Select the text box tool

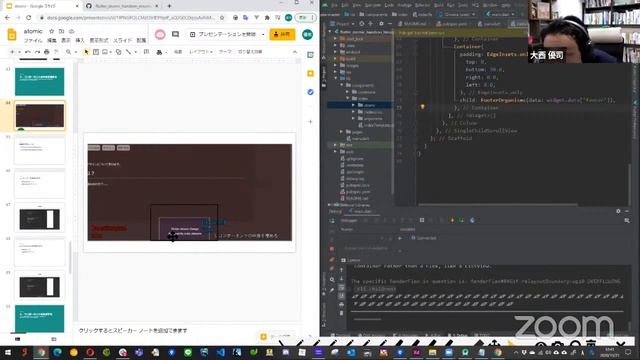(x=96, y=52)
